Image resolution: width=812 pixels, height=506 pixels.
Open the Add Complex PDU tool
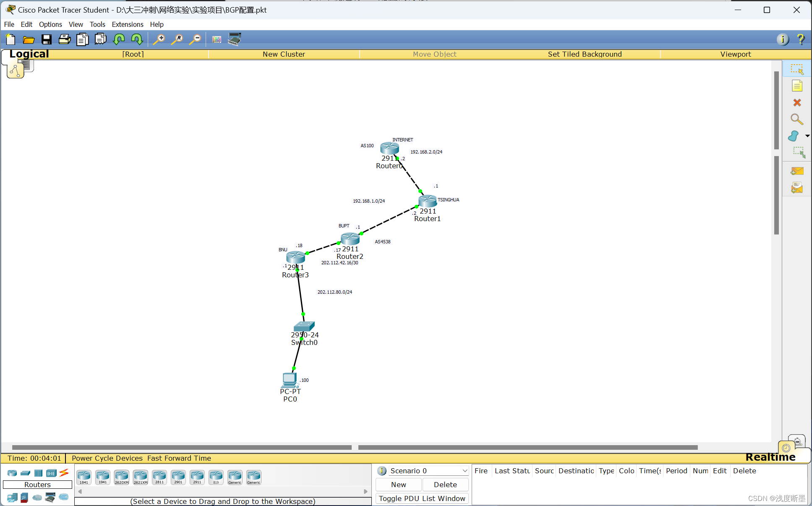pyautogui.click(x=797, y=188)
